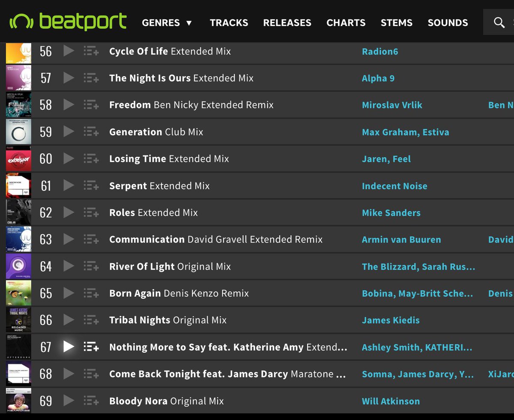This screenshot has width=514, height=420.
Task: Play track 66 Tribal Nights
Action: 69,320
